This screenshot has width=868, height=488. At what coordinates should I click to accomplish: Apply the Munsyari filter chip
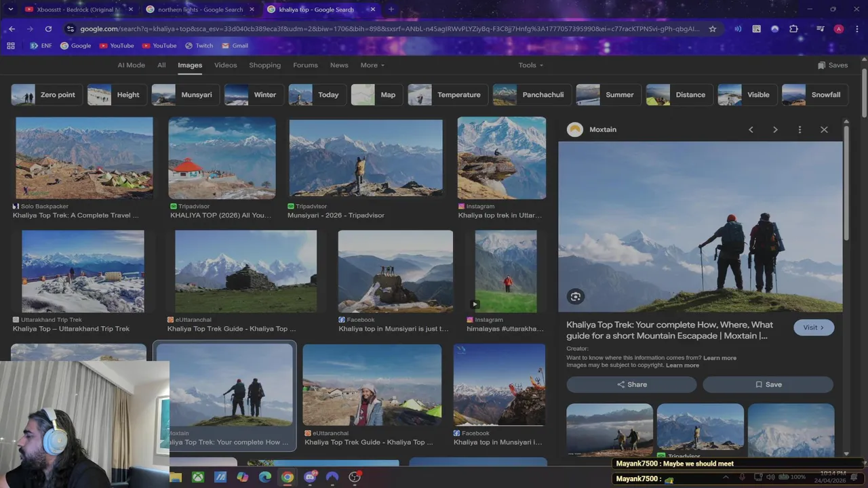(x=185, y=95)
